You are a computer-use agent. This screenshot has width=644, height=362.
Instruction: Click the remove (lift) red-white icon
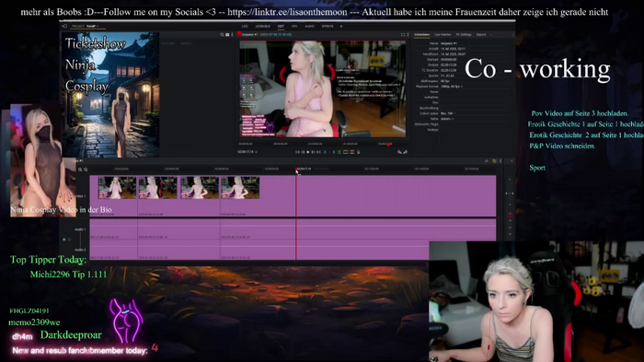pos(345,152)
